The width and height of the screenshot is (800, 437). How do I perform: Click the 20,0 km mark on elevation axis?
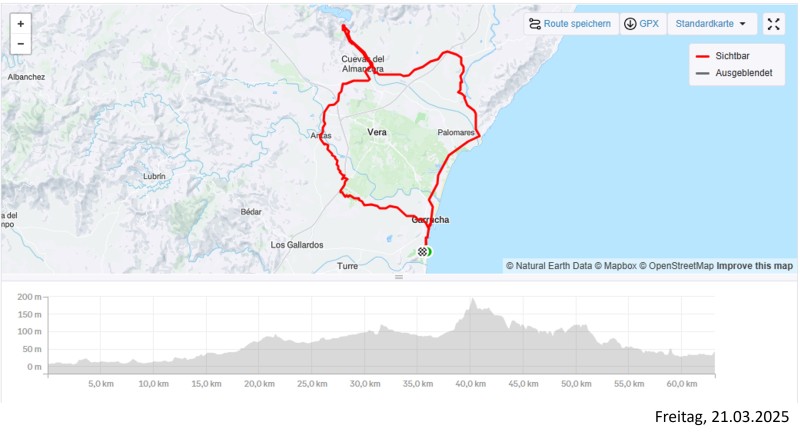point(259,384)
